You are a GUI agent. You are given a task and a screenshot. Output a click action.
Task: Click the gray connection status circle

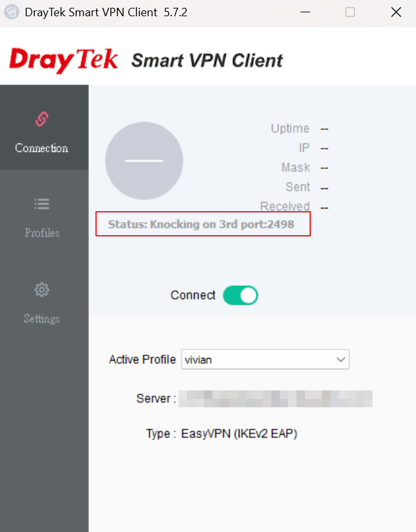coord(144,161)
